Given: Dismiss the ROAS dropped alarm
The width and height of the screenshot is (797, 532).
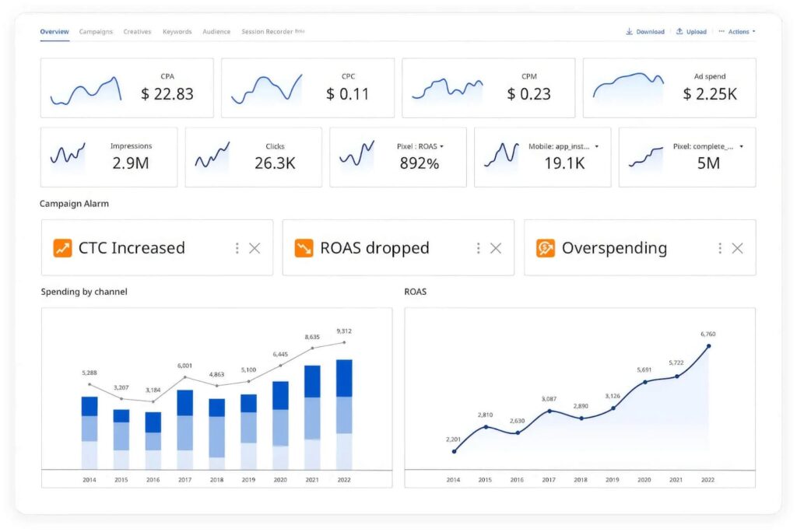Looking at the screenshot, I should pos(496,248).
